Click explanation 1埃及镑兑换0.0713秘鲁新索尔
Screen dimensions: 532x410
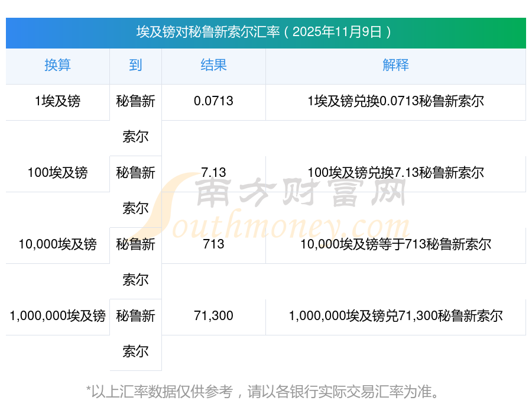395,102
